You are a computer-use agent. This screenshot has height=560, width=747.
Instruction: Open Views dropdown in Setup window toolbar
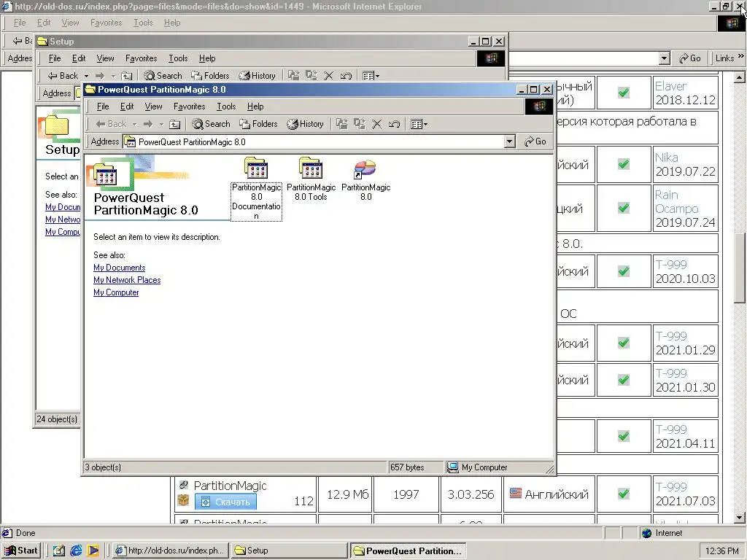click(x=371, y=76)
